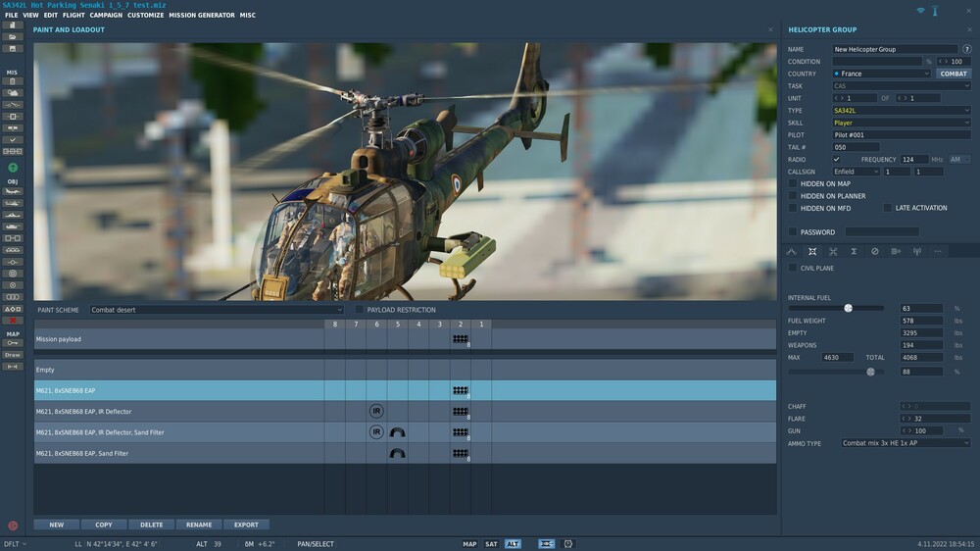Viewport: 980px width, 551px height.
Task: Click the internal fuel slider handle
Action: [x=848, y=308]
